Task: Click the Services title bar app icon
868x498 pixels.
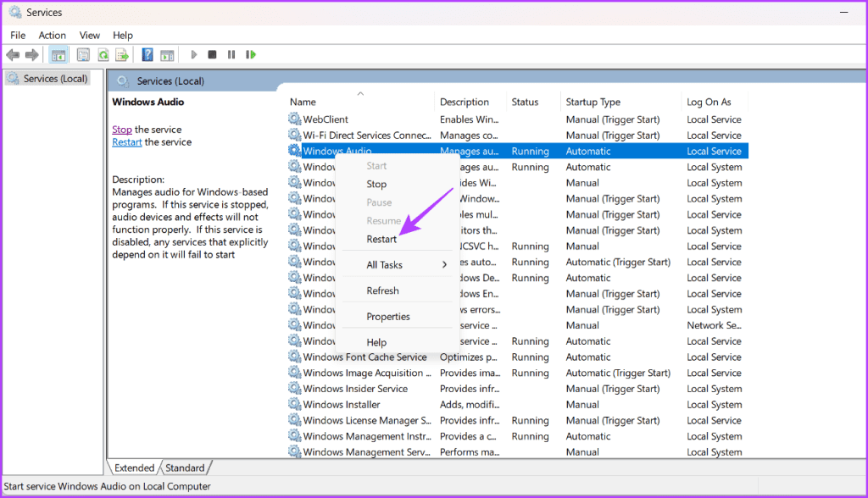Action: point(15,12)
